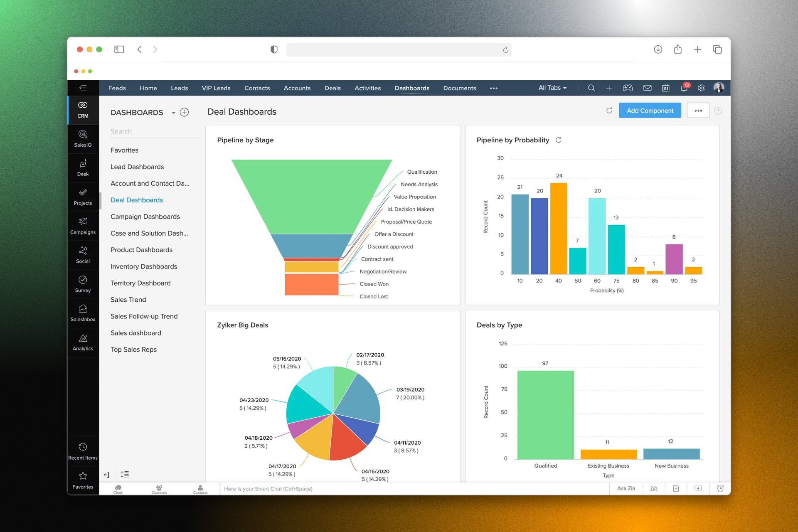Open the setup gear icon in navbar
This screenshot has width=798, height=532.
[x=701, y=88]
